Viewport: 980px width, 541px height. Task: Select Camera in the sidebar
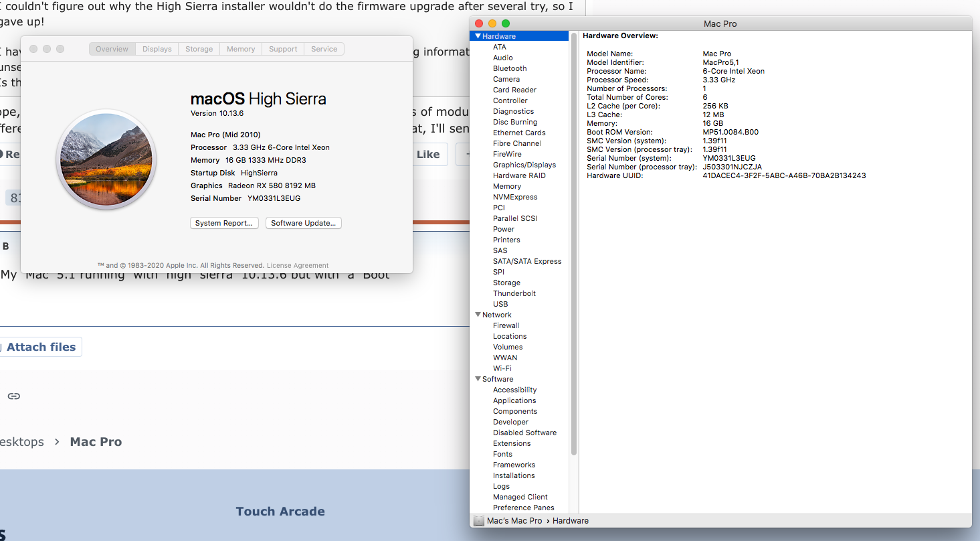(506, 79)
